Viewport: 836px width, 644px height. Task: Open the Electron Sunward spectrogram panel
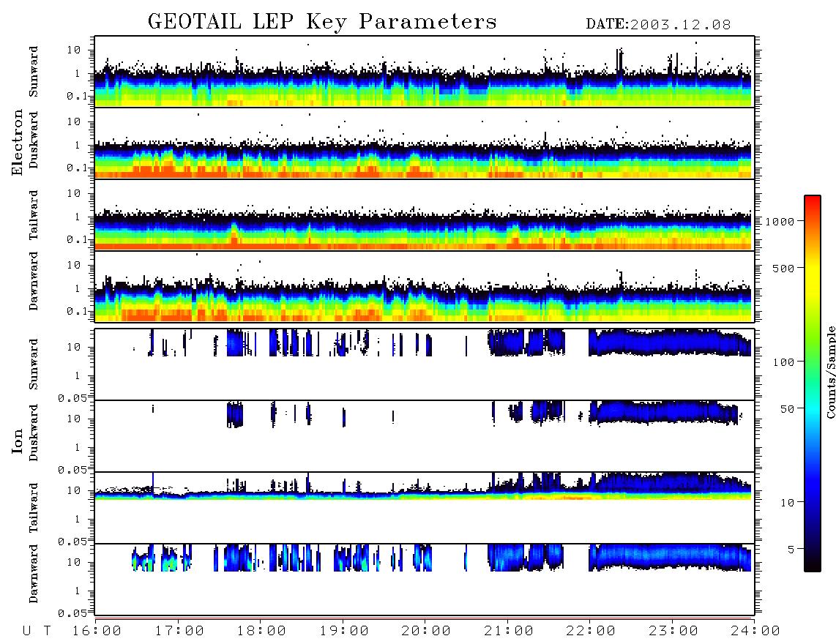[x=425, y=72]
